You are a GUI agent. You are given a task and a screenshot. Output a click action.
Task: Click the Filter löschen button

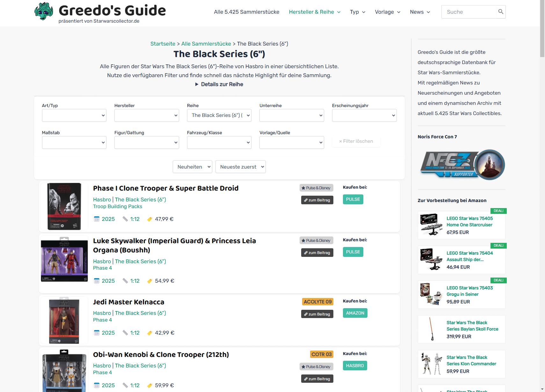[x=356, y=141]
